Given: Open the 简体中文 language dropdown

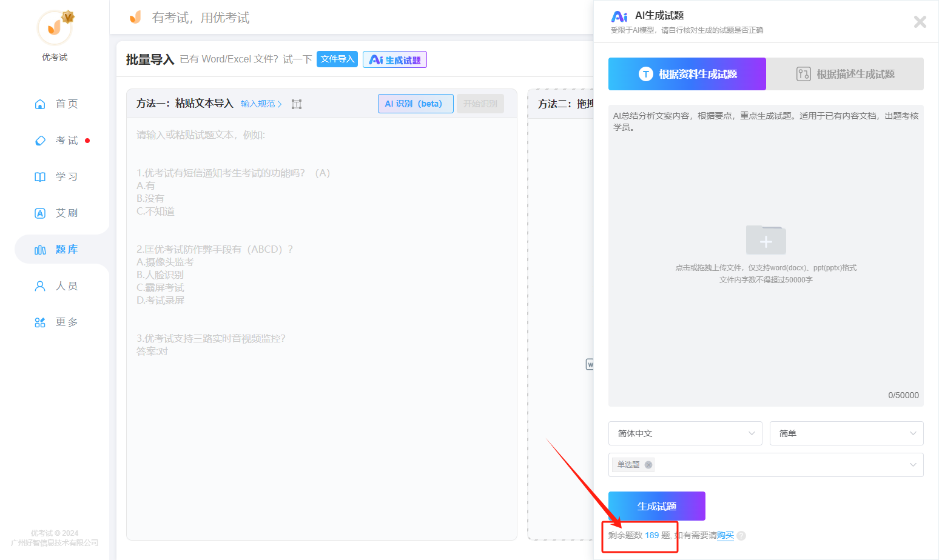Looking at the screenshot, I should pyautogui.click(x=685, y=433).
